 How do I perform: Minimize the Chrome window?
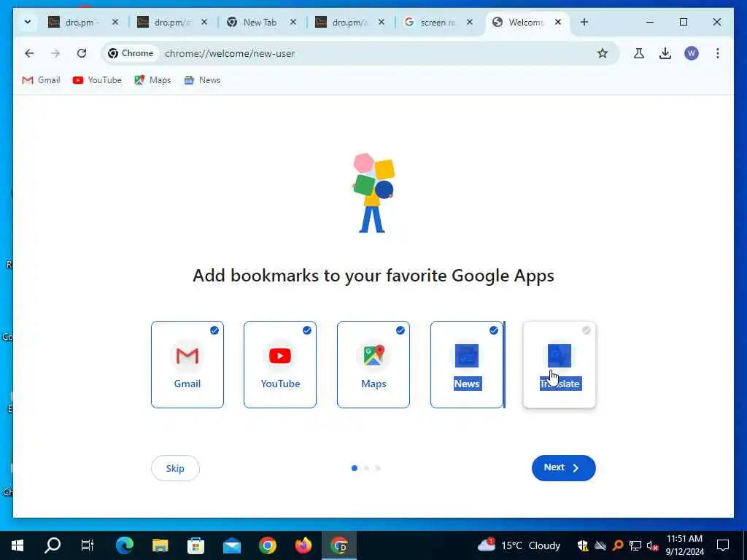pos(650,22)
